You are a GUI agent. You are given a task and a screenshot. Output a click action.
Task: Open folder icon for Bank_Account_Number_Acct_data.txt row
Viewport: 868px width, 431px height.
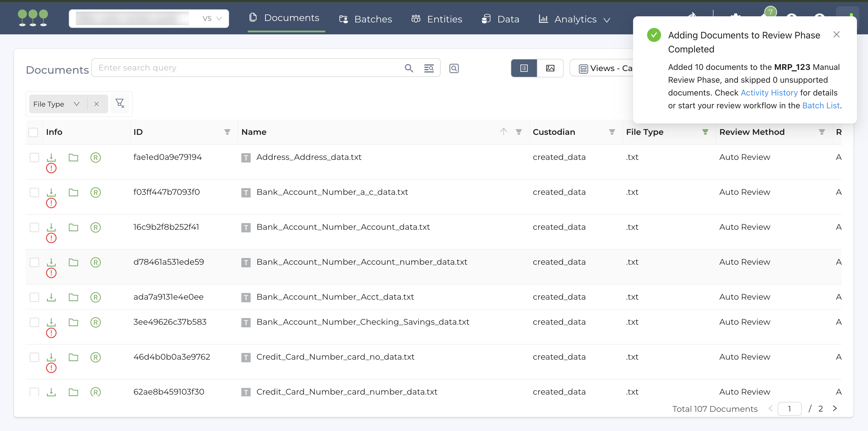73,297
